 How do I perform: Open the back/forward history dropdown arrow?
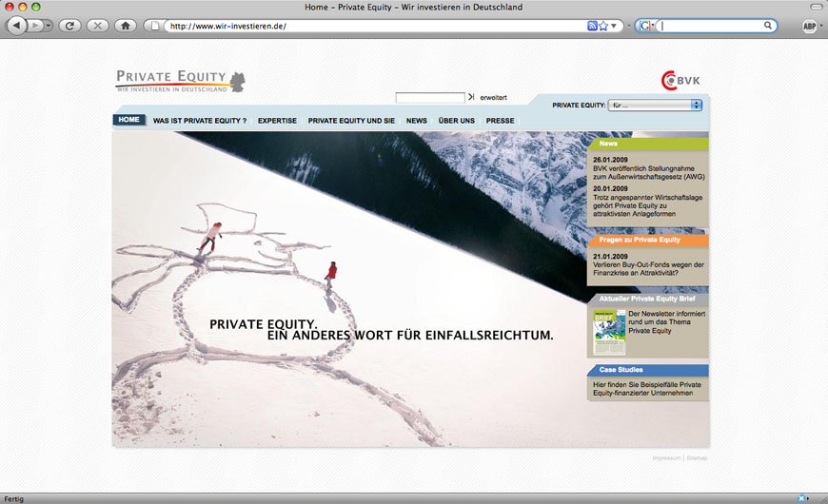click(x=48, y=26)
